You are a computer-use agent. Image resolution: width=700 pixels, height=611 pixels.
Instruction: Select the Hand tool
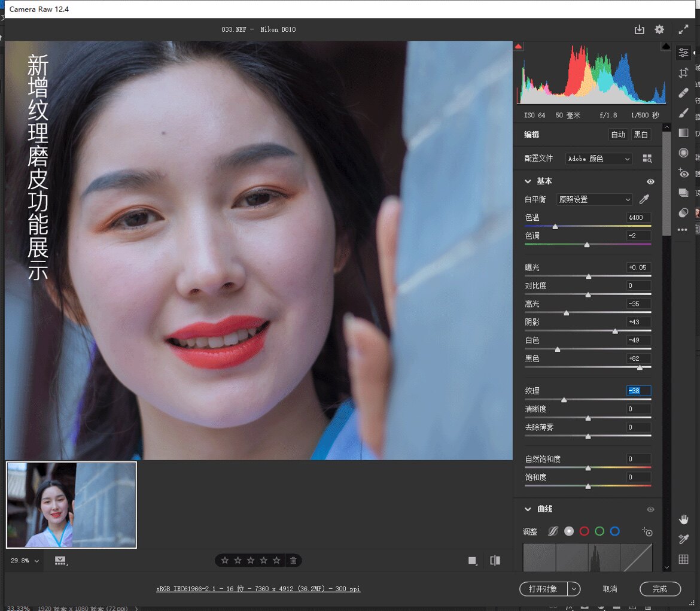pyautogui.click(x=683, y=519)
